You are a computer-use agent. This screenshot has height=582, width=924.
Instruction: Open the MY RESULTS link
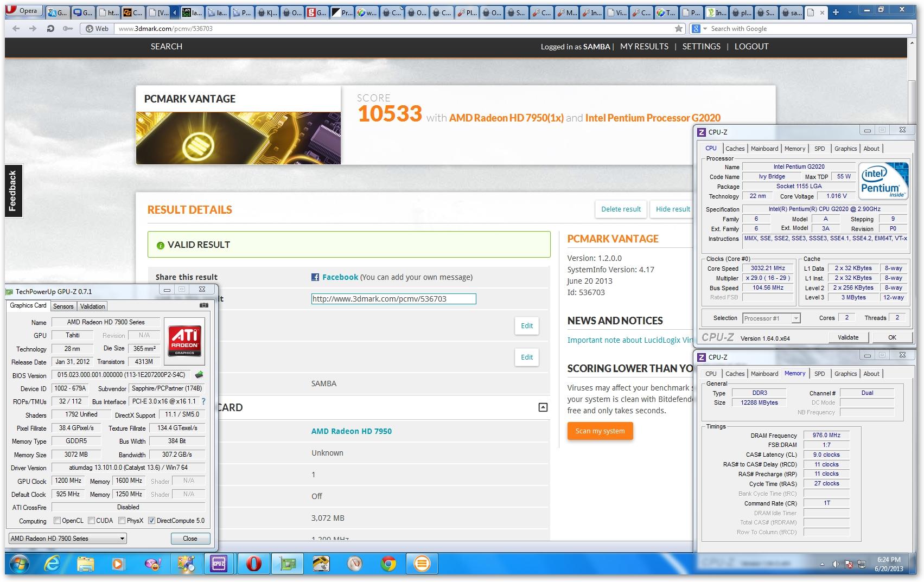(644, 47)
